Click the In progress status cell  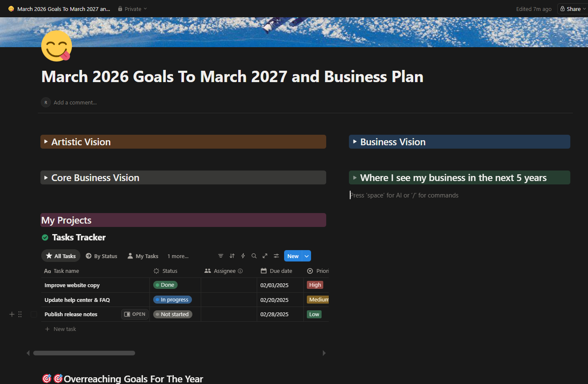pos(173,300)
